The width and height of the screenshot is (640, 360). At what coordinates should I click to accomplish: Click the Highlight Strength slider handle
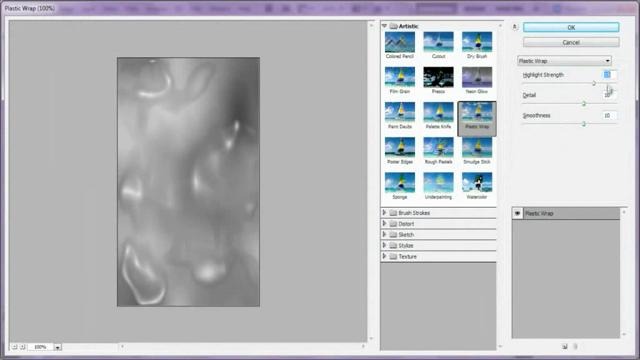click(594, 83)
